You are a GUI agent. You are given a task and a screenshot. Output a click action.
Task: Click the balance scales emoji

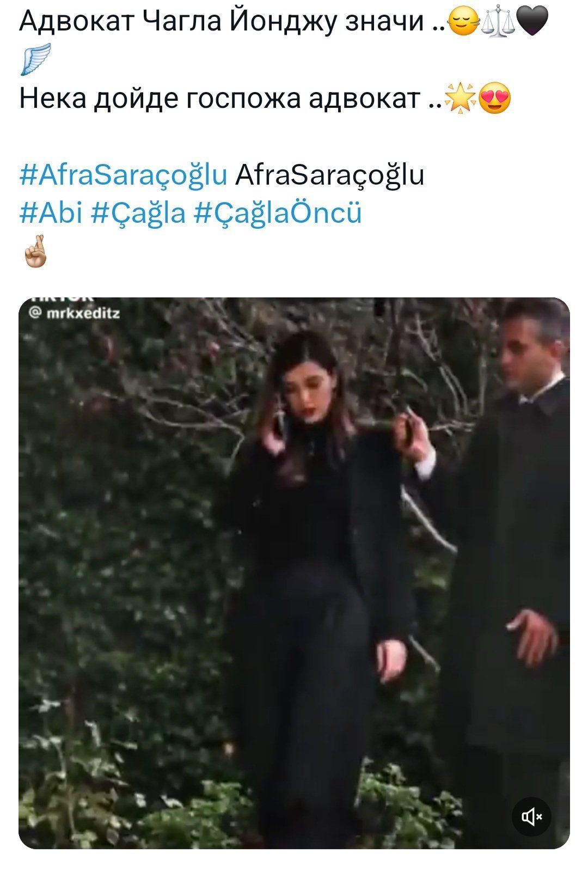498,23
